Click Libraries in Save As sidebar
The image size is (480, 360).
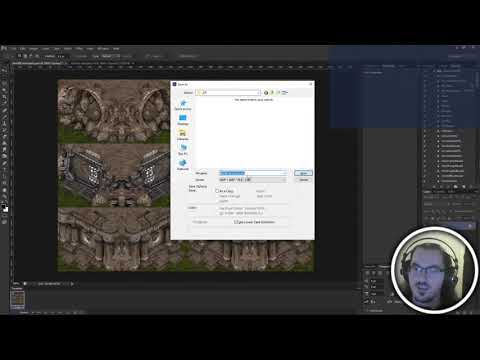[183, 135]
